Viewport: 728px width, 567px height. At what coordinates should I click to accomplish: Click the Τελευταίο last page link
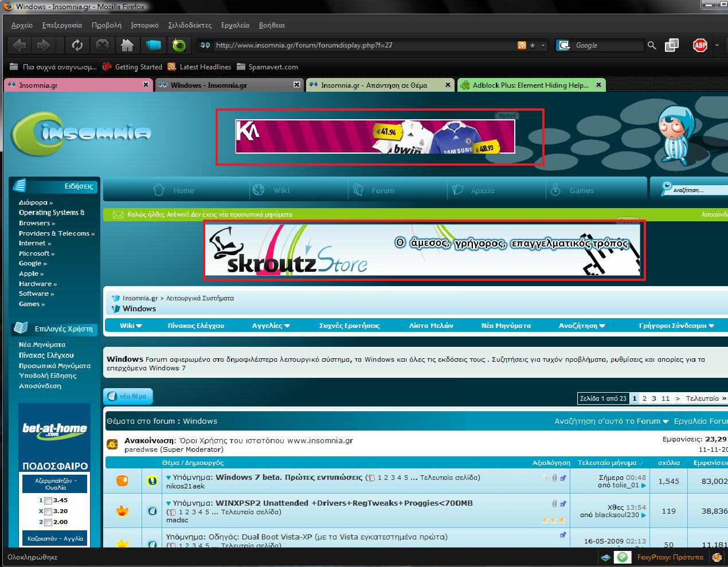click(x=706, y=398)
